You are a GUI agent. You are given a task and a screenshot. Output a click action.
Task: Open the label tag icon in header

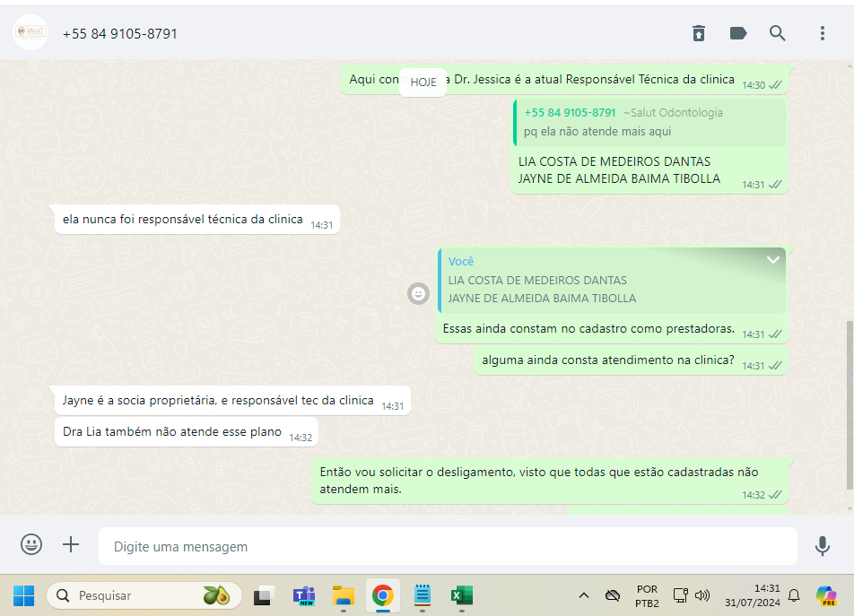click(x=738, y=33)
